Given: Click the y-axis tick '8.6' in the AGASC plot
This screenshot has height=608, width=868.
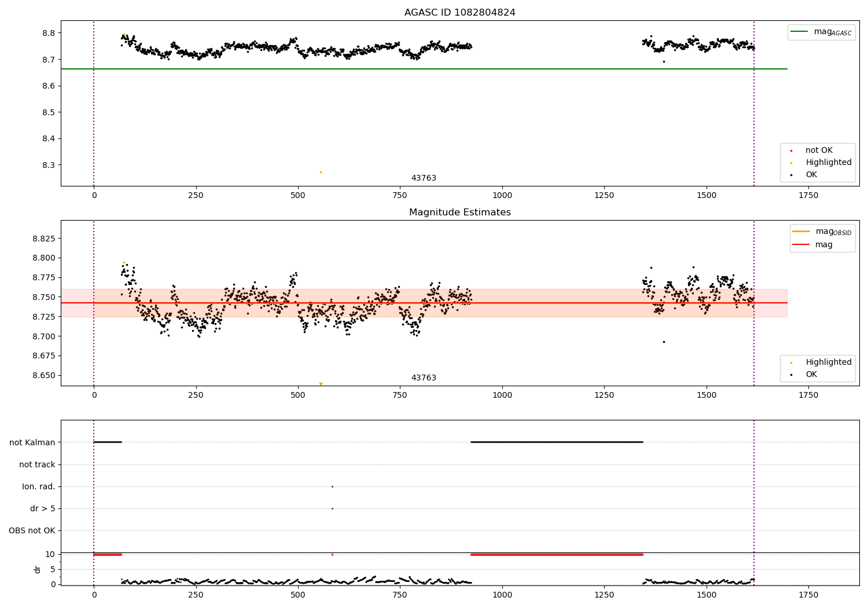Looking at the screenshot, I should pyautogui.click(x=49, y=86).
